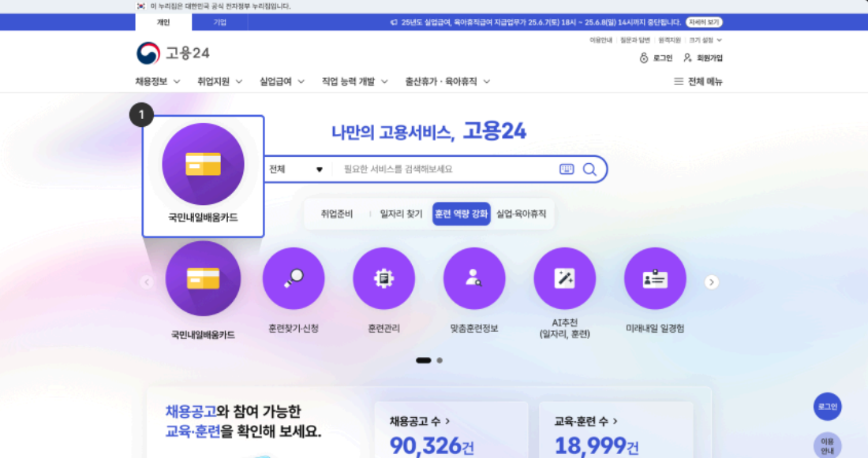
Task: Click the next arrow of the service carousel
Action: 712,282
